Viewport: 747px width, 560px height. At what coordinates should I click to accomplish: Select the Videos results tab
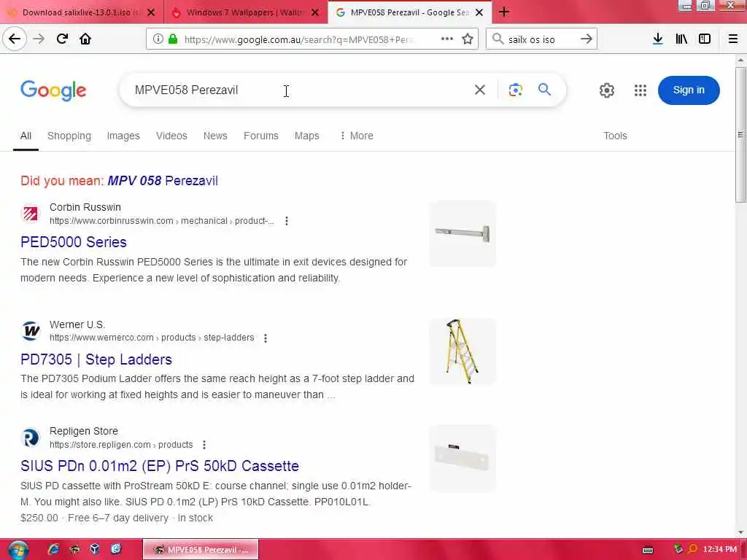click(x=171, y=136)
